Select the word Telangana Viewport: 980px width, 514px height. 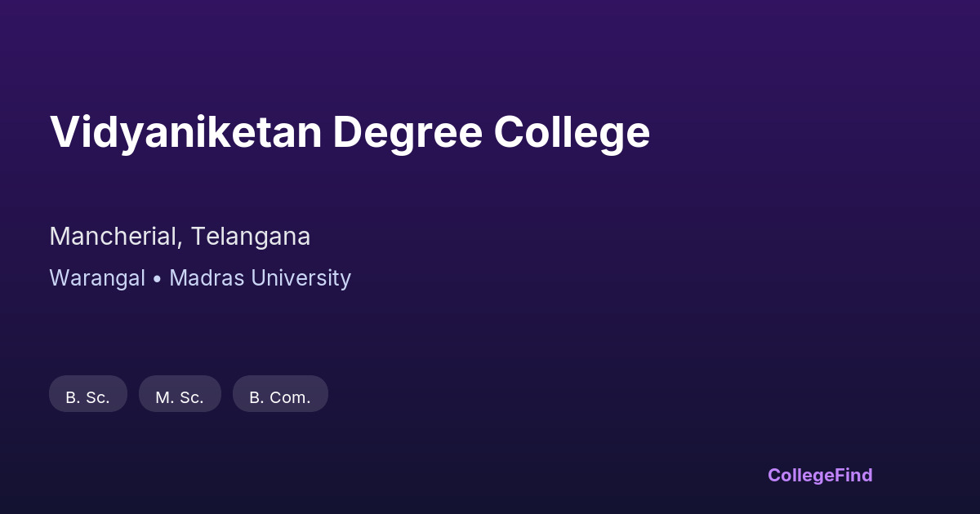(x=251, y=237)
